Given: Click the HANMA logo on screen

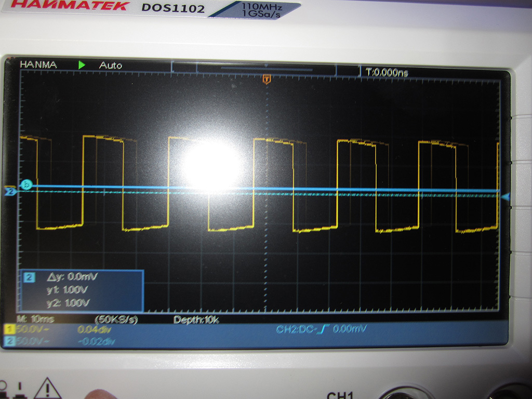Looking at the screenshot, I should [x=38, y=64].
